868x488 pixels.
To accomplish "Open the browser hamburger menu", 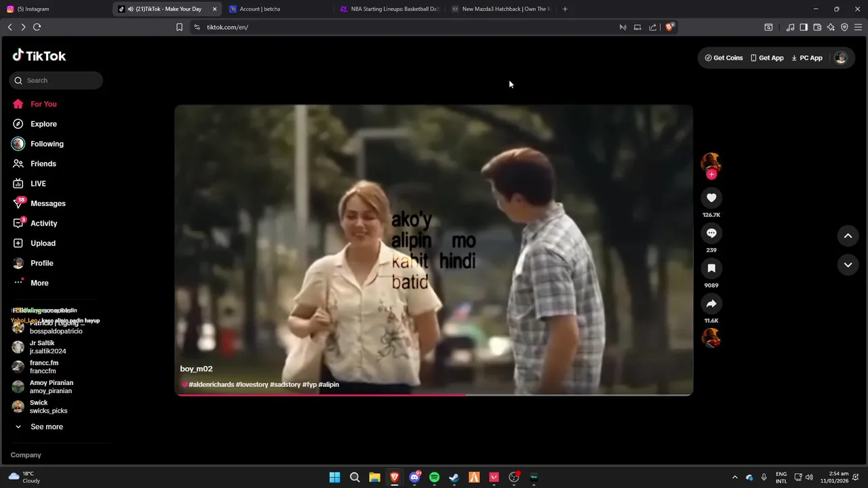I will click(858, 27).
